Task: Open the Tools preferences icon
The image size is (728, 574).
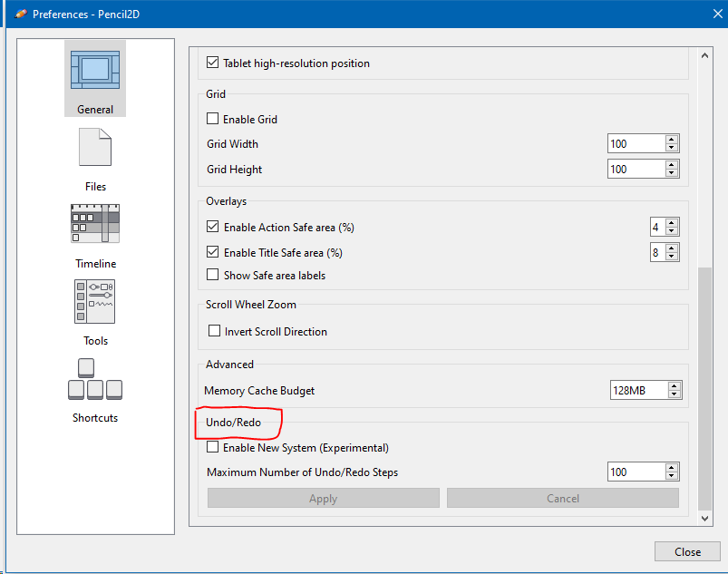Action: [94, 301]
